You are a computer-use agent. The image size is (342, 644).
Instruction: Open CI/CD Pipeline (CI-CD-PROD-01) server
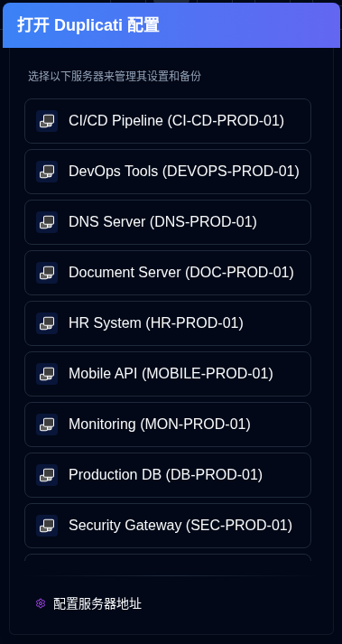tap(168, 121)
